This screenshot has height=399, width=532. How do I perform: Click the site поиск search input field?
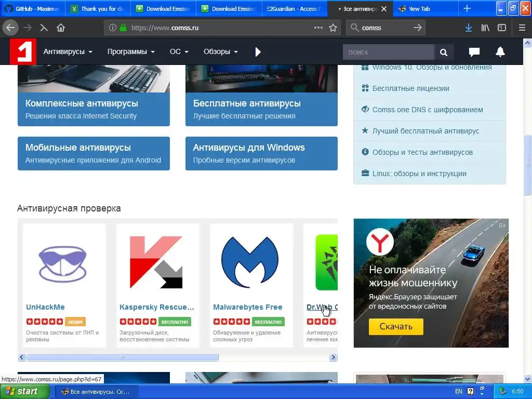pos(389,52)
